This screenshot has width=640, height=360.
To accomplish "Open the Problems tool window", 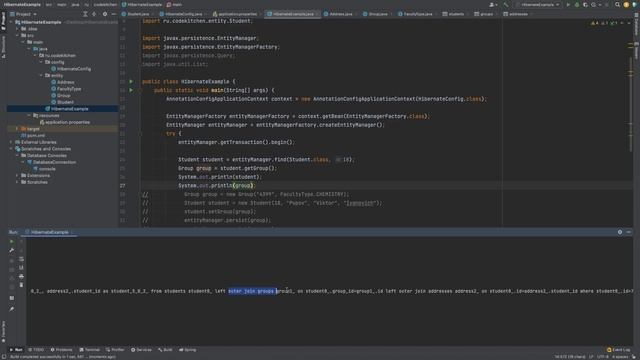I will (61, 350).
